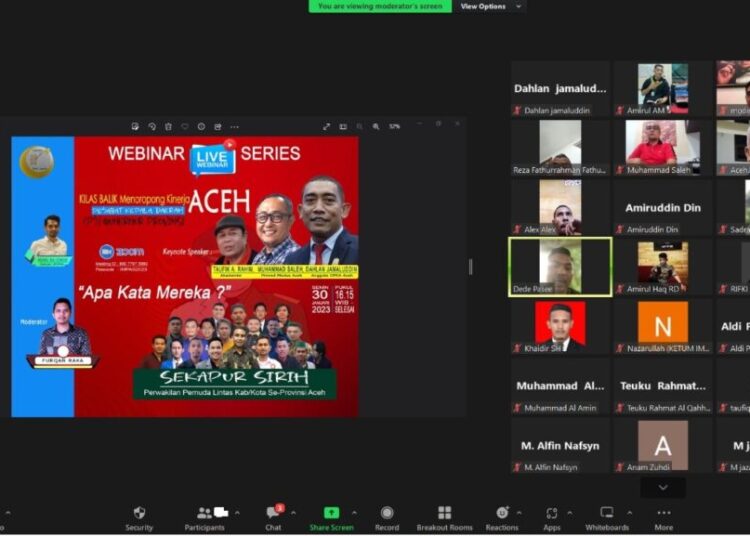The width and height of the screenshot is (750, 536).
Task: Click muted mic icon beside M. Alfin Nafsyn name
Action: pyautogui.click(x=517, y=467)
